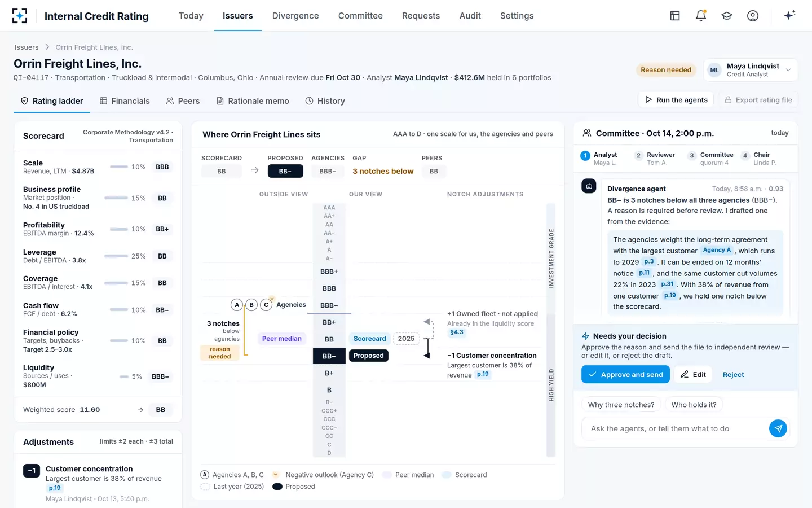This screenshot has height=508, width=812.
Task: Open the AI sparkle assistant icon
Action: [x=789, y=15]
